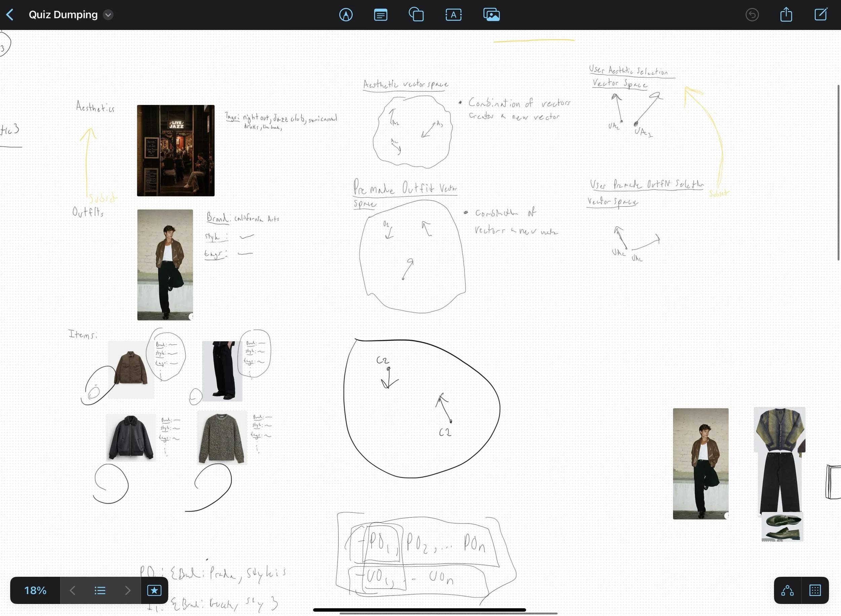Open the 18% zoom level menu
Screen dimensions: 841x616
[x=35, y=590]
